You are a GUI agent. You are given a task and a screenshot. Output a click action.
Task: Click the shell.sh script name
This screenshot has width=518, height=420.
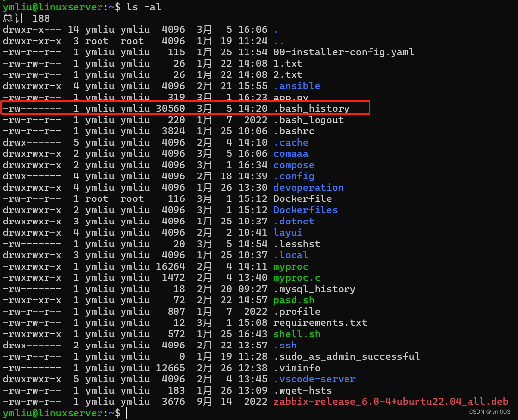coord(296,334)
